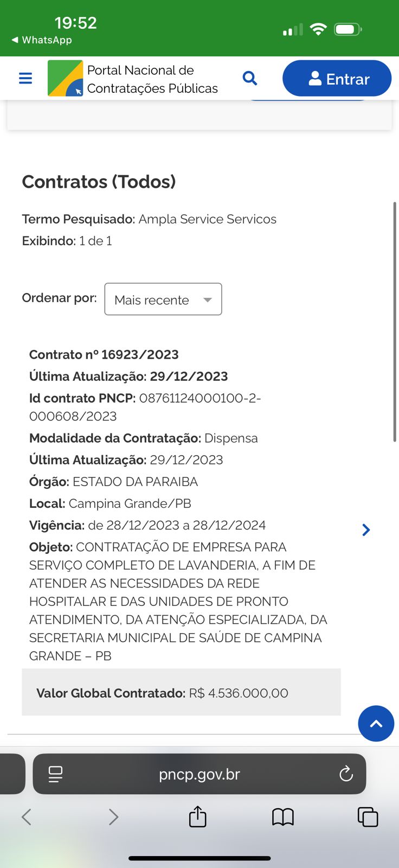Open the 'Mais recente' sort dropdown
The height and width of the screenshot is (868, 399).
point(163,299)
